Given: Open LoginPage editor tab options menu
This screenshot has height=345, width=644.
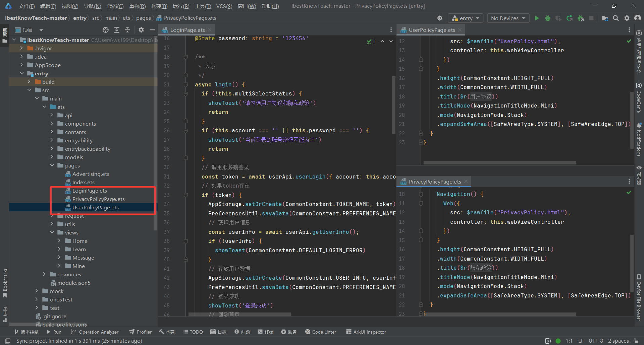Looking at the screenshot, I should [391, 30].
